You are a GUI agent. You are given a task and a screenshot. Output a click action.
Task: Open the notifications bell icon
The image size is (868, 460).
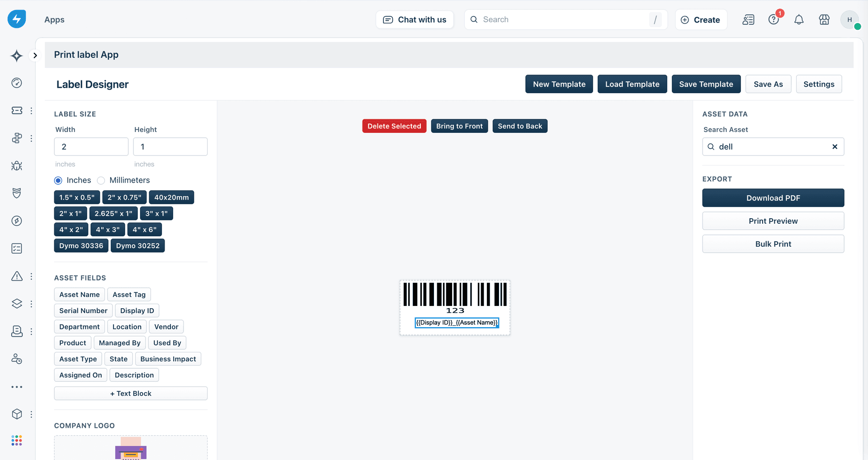point(799,19)
